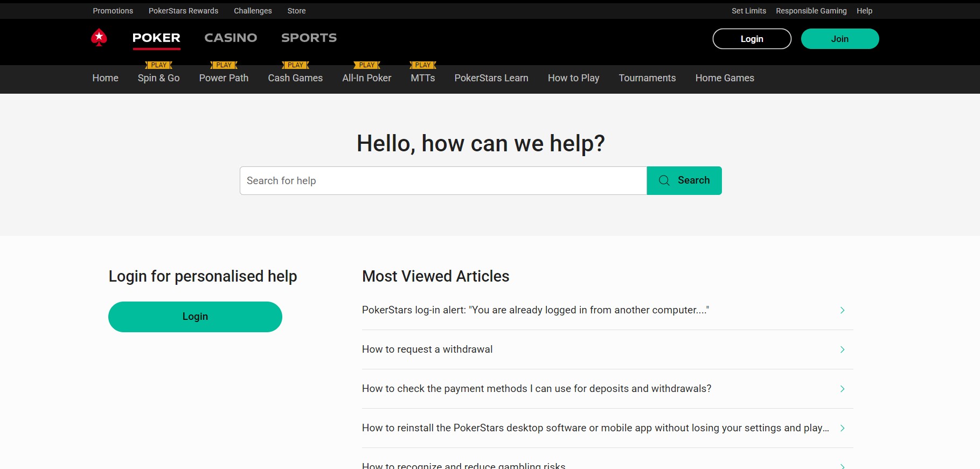Open Cash Games menu item

click(295, 78)
